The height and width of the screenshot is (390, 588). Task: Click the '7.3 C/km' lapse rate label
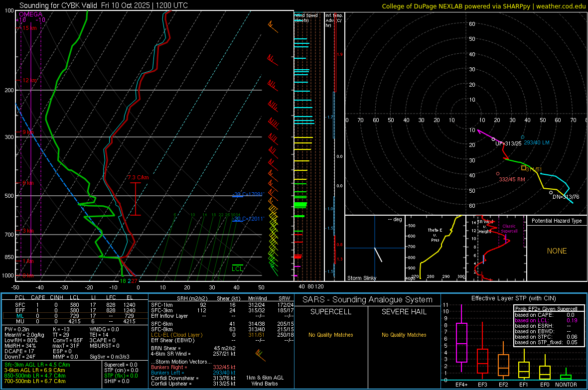click(138, 177)
